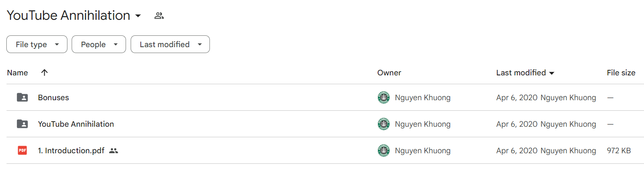644x176 pixels.
Task: Click the up arrow sort icon beside Name
Action: [x=44, y=73]
